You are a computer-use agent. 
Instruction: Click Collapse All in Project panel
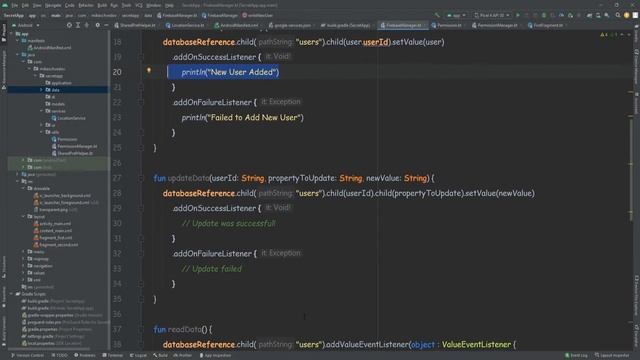coord(87,25)
